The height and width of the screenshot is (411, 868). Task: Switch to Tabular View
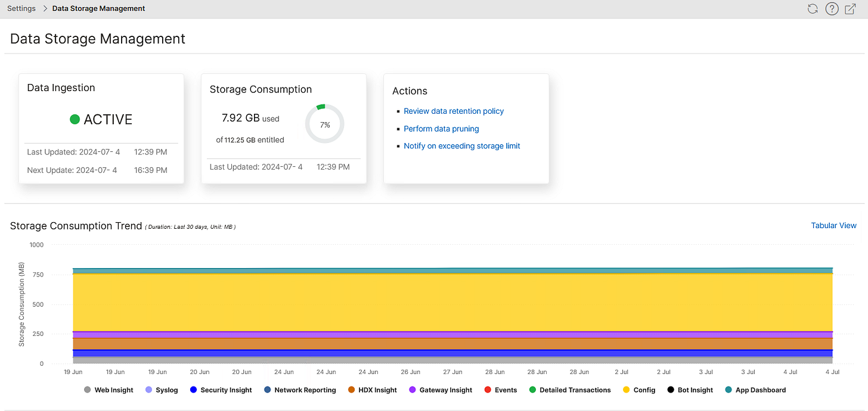833,226
